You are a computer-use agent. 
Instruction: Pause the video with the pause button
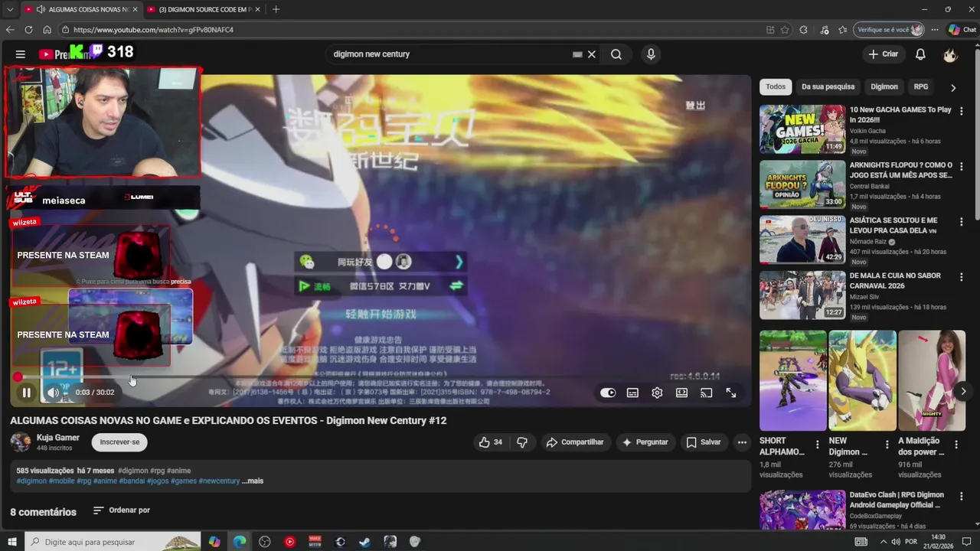[x=26, y=393]
